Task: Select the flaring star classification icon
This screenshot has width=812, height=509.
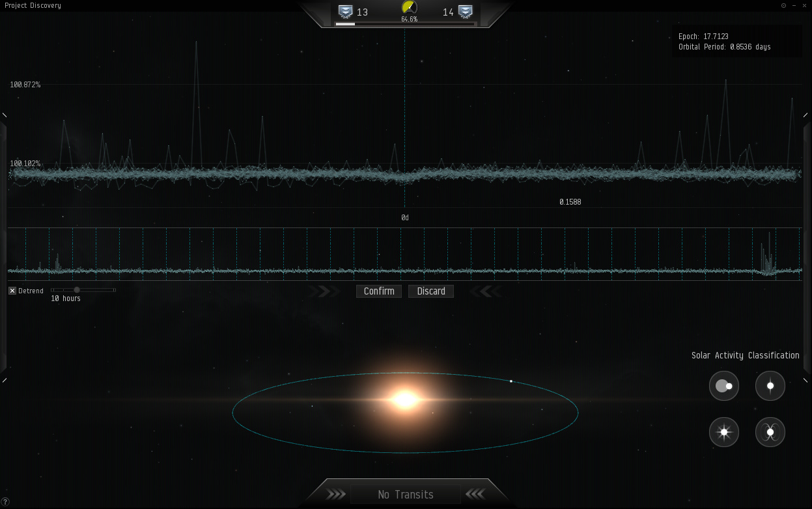Action: click(724, 432)
